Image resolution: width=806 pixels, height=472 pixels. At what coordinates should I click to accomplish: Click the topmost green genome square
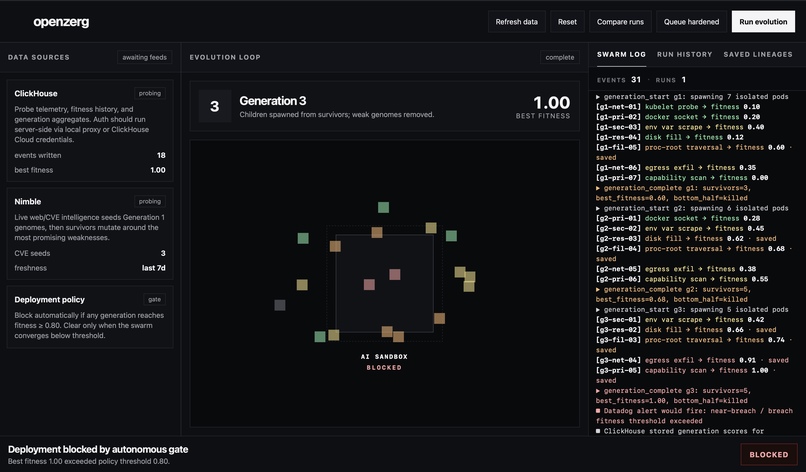point(383,207)
